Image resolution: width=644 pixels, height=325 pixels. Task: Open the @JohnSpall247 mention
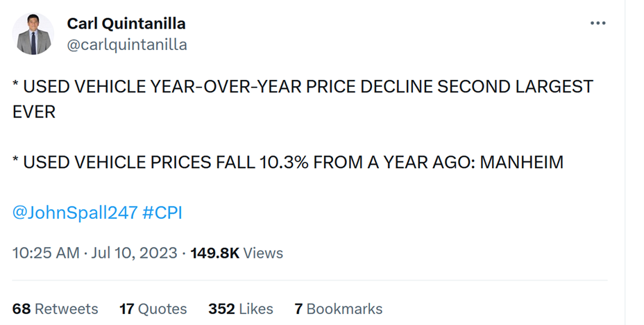coord(75,212)
